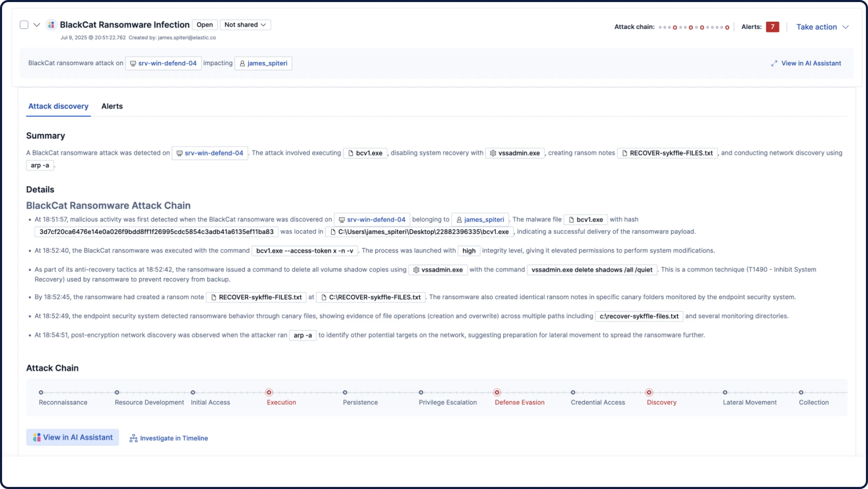This screenshot has height=489, width=868.
Task: Click Resource Development marker on attack chain
Action: (117, 392)
